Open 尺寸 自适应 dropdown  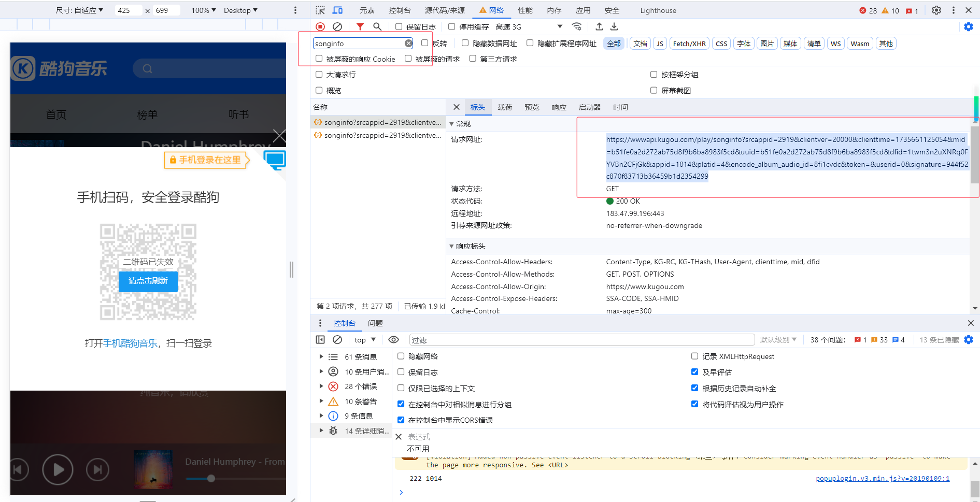(79, 10)
